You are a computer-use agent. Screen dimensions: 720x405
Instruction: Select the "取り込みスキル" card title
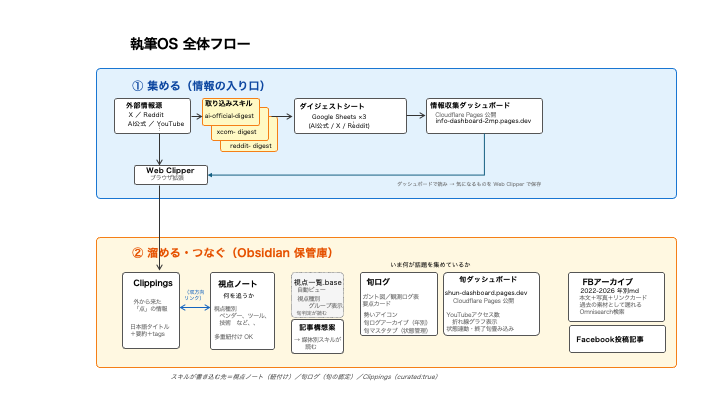tap(229, 103)
